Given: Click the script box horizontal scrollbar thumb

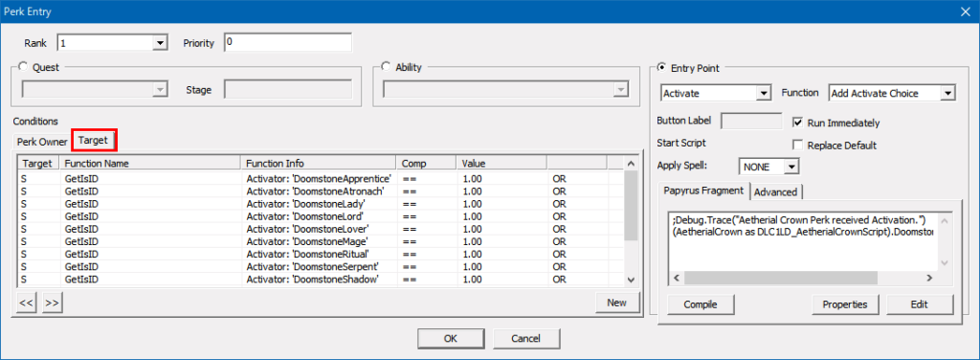Looking at the screenshot, I should click(781, 278).
